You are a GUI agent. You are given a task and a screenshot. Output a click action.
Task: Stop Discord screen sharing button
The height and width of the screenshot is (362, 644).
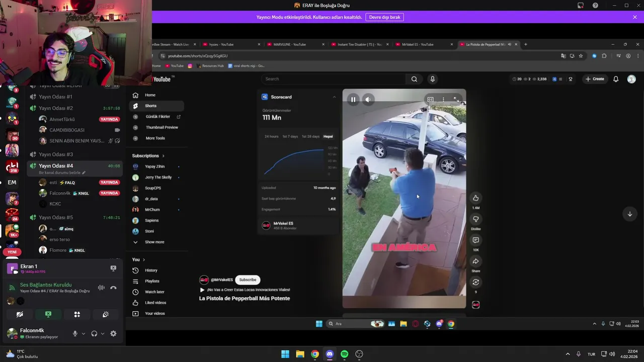click(48, 314)
